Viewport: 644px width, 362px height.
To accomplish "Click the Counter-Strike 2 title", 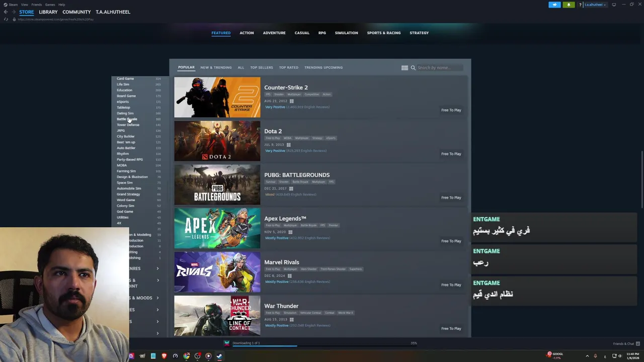I will point(286,87).
